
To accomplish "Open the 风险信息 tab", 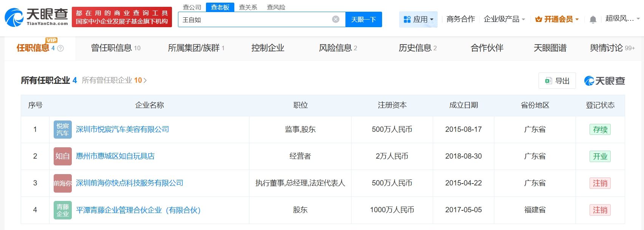I will [x=338, y=48].
